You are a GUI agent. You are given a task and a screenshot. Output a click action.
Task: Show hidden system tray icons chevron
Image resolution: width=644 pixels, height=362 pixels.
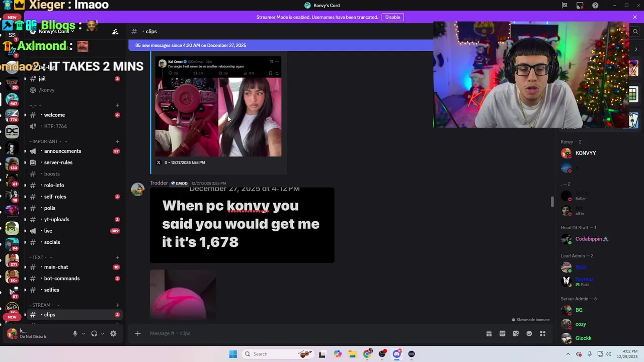pyautogui.click(x=568, y=354)
